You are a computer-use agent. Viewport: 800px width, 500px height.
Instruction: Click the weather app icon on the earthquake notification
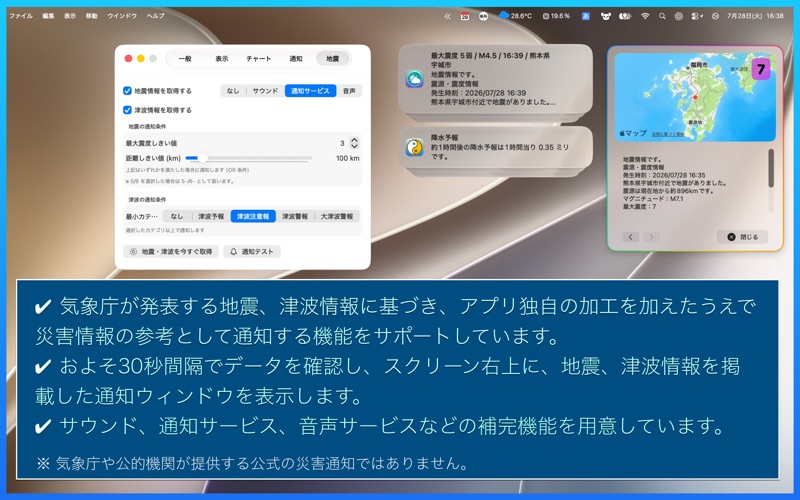(x=414, y=79)
